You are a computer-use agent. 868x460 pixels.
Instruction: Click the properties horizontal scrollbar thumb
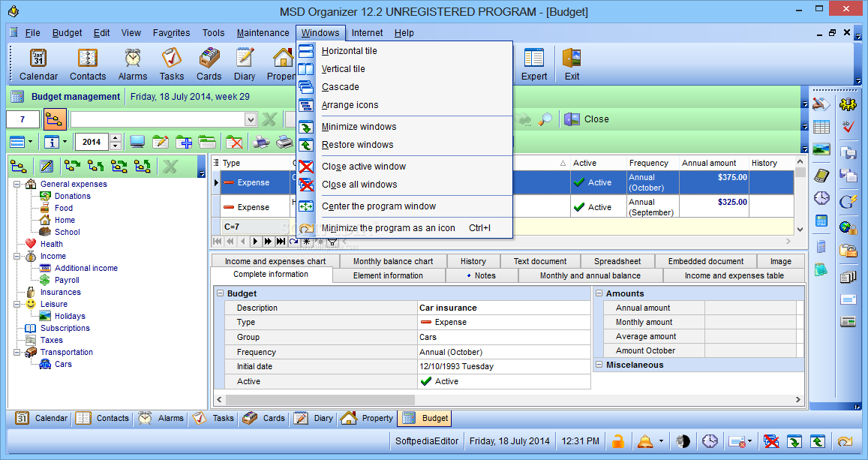(320, 400)
